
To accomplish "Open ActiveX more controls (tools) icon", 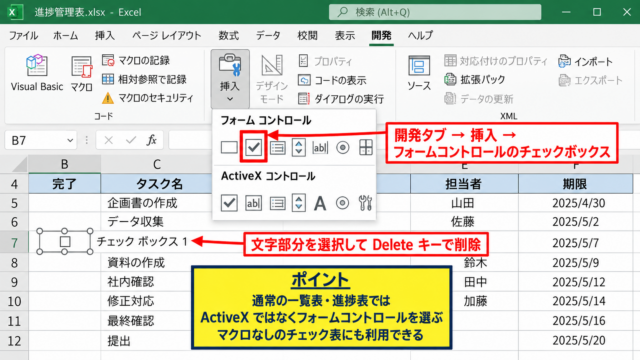I will click(x=365, y=203).
